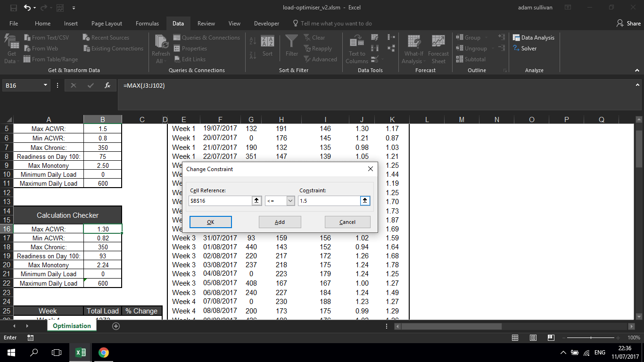Open the Text to Columns tool
Screen dimensions: 644x362
coord(356,47)
